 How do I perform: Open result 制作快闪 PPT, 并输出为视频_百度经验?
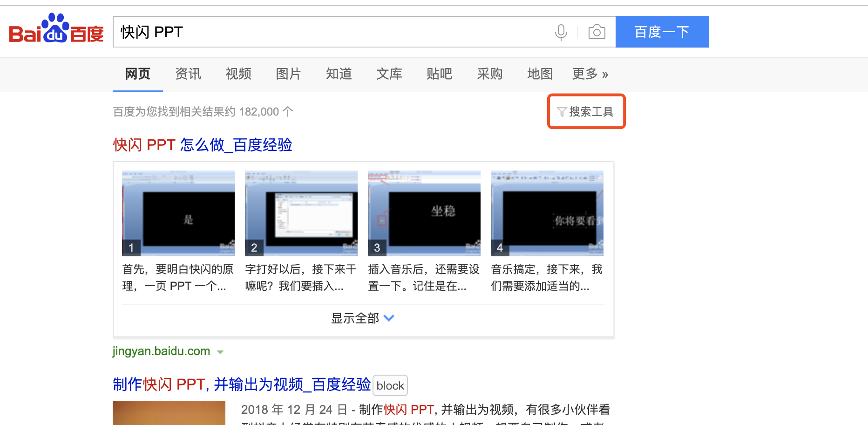242,384
